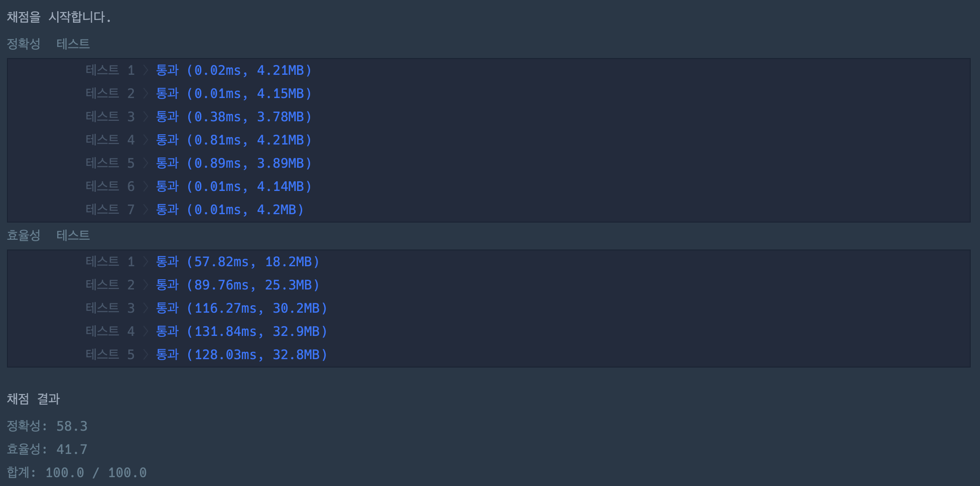Click the chevron beside accuracy 테스트 7

pyautogui.click(x=146, y=210)
